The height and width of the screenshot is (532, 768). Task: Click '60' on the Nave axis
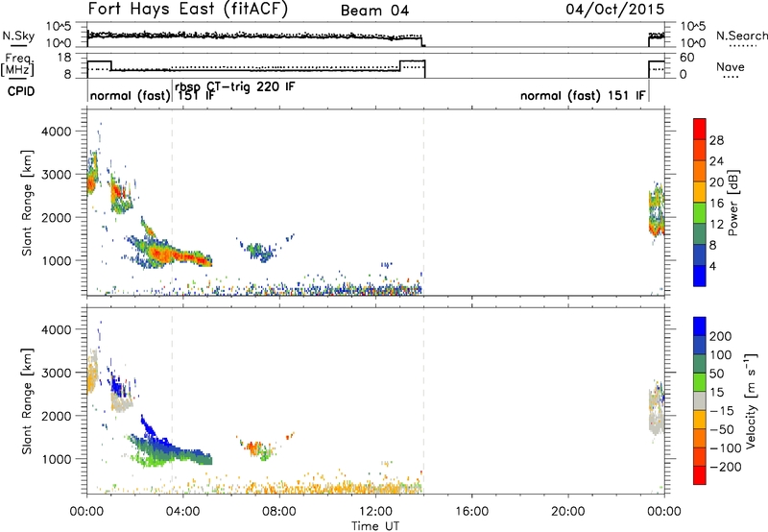tap(687, 58)
